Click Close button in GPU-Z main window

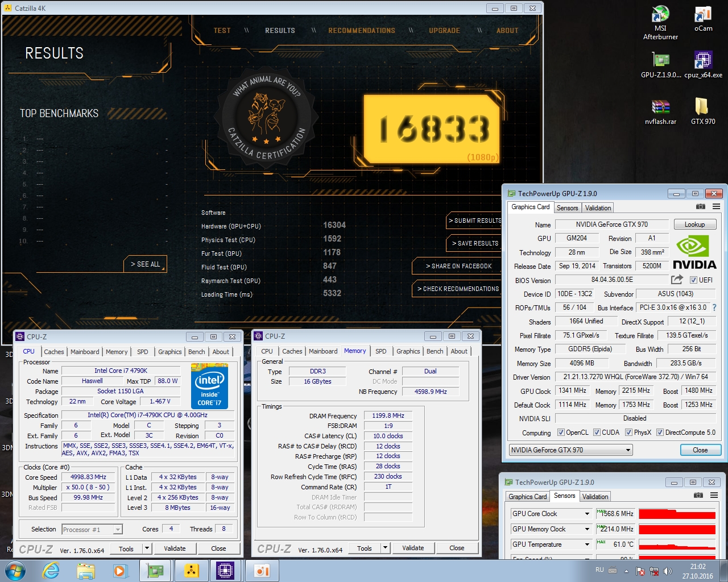[x=700, y=450]
